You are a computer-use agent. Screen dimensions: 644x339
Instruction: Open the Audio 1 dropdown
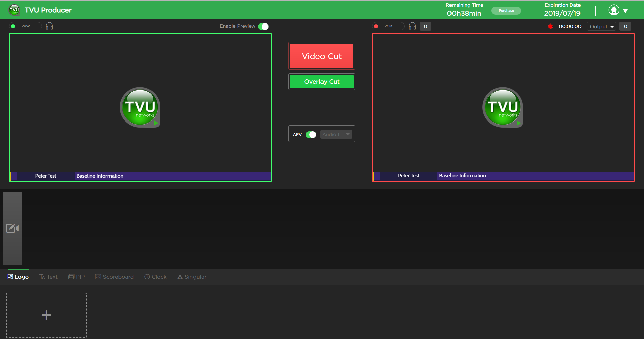(336, 134)
